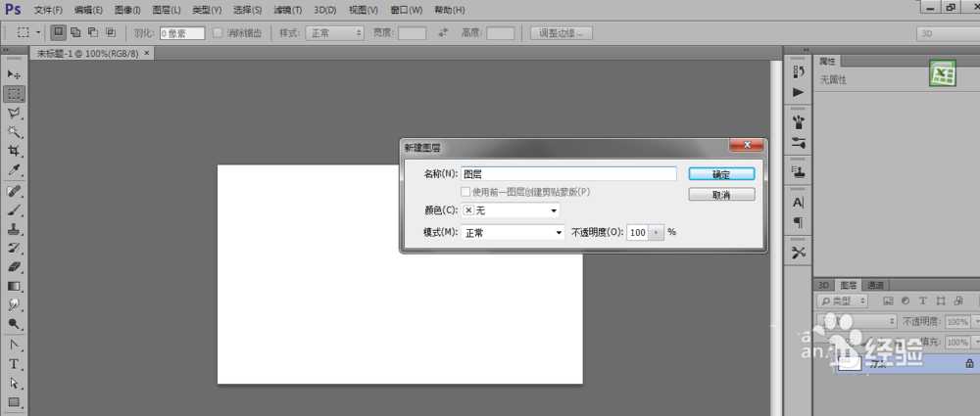This screenshot has height=416, width=980.
Task: Select the Brush tool
Action: click(x=14, y=208)
